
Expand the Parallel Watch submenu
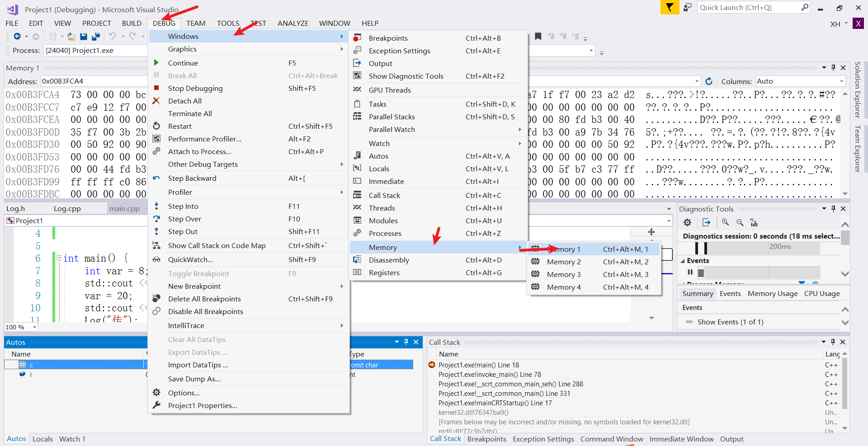439,129
